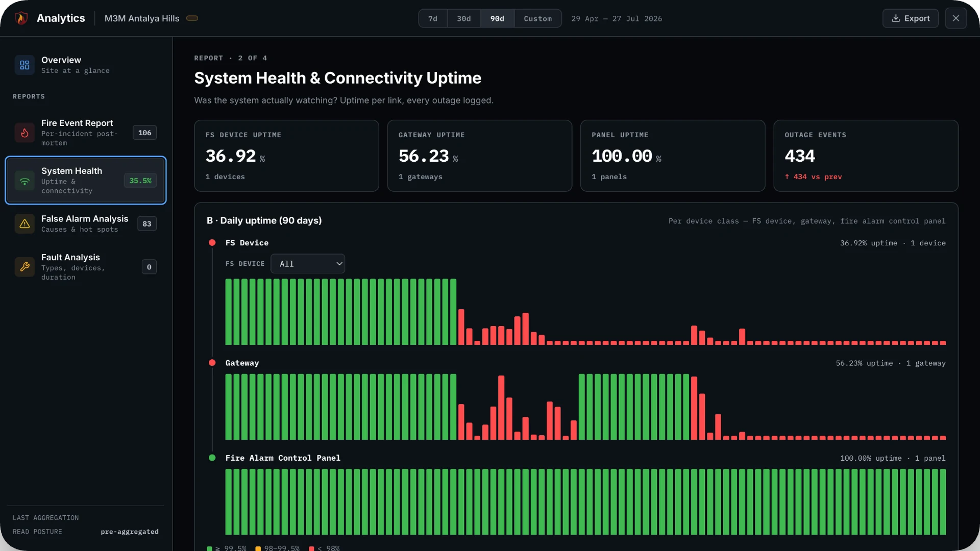Click the green ≥ 99.5% legend swatch
This screenshot has width=980, height=551.
[x=209, y=548]
